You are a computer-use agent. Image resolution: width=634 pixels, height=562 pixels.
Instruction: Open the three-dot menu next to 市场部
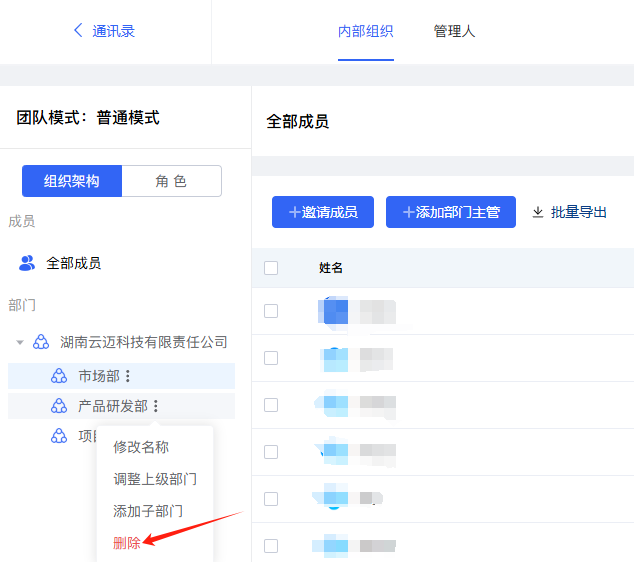point(127,376)
